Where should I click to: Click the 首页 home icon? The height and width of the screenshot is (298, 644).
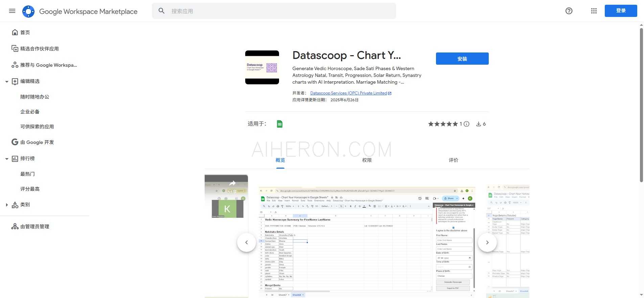click(x=15, y=32)
